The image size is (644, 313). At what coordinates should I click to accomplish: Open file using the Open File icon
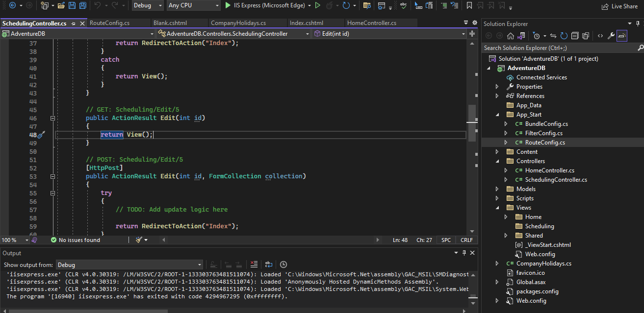[x=61, y=6]
